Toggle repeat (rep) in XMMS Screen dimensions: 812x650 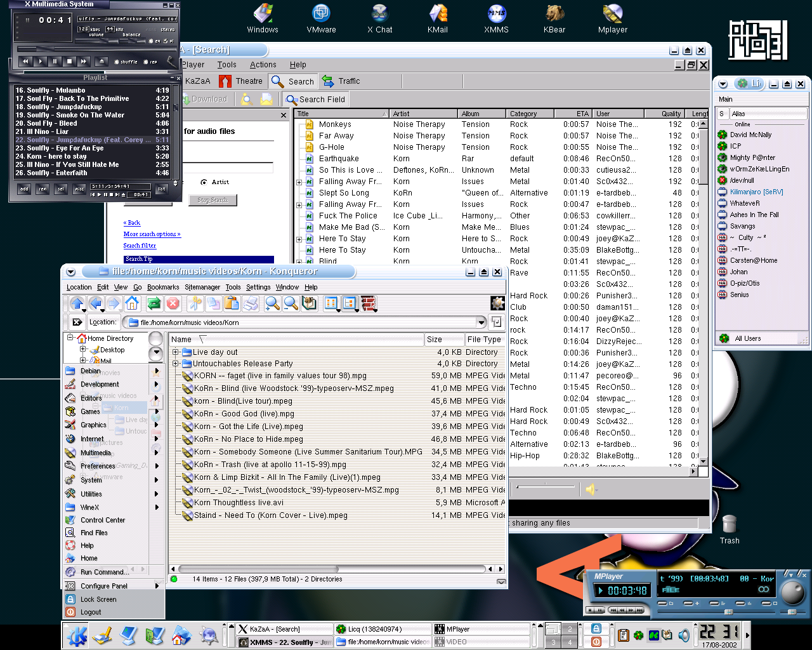pos(150,62)
